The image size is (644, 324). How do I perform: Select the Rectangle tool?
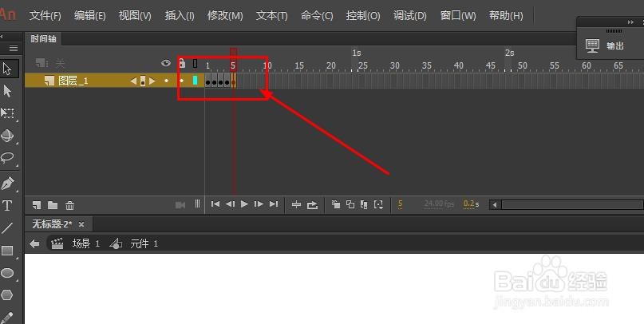click(7, 250)
